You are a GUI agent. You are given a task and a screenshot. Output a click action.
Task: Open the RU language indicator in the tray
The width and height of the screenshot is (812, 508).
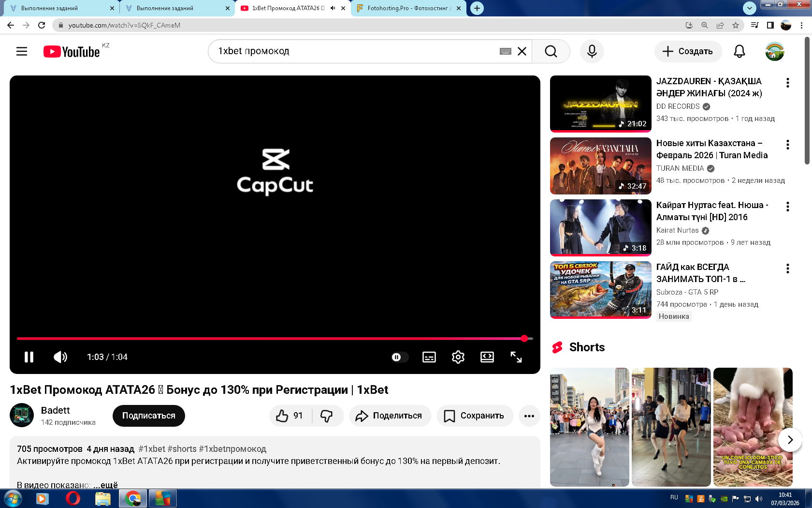(x=674, y=497)
